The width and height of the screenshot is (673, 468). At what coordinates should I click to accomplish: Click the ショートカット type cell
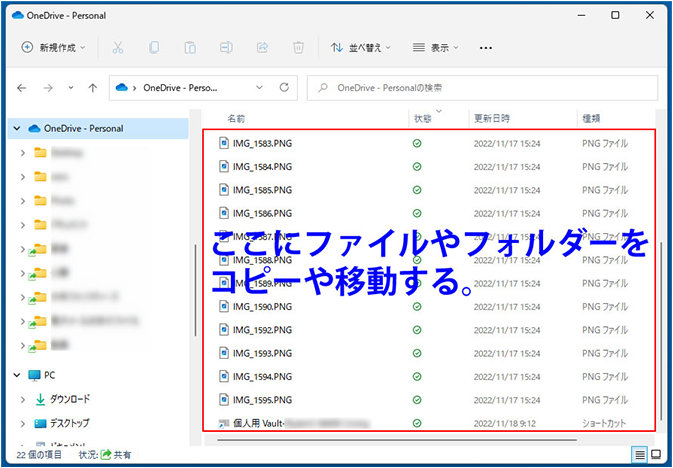[604, 423]
